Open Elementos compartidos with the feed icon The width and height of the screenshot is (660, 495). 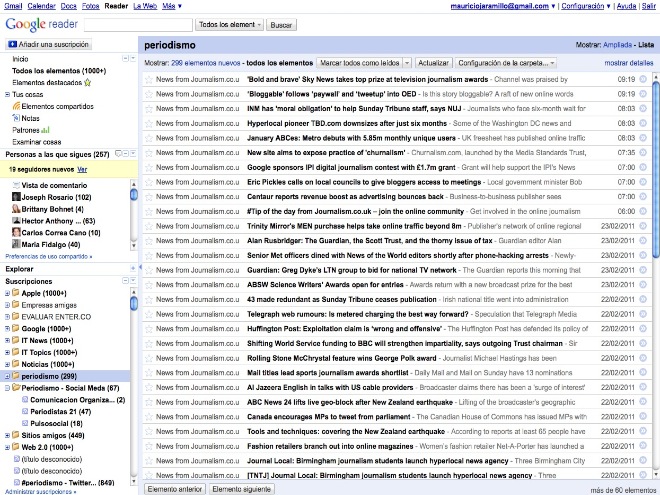[16, 106]
